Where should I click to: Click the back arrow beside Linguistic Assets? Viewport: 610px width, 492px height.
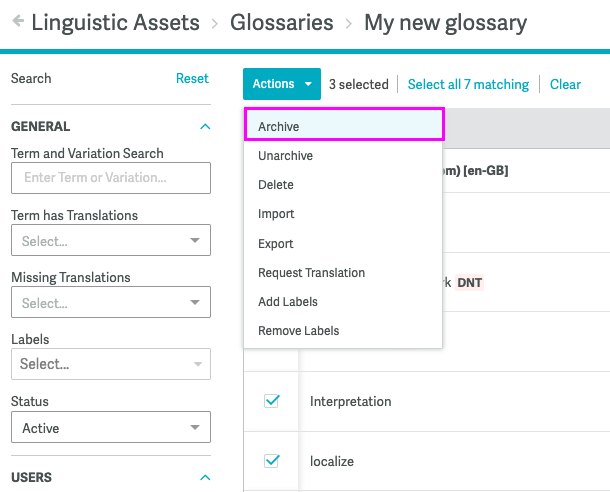point(18,21)
